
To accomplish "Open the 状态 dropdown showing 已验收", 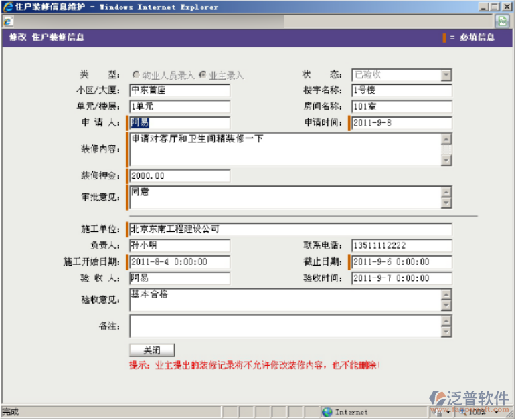I will [446, 75].
